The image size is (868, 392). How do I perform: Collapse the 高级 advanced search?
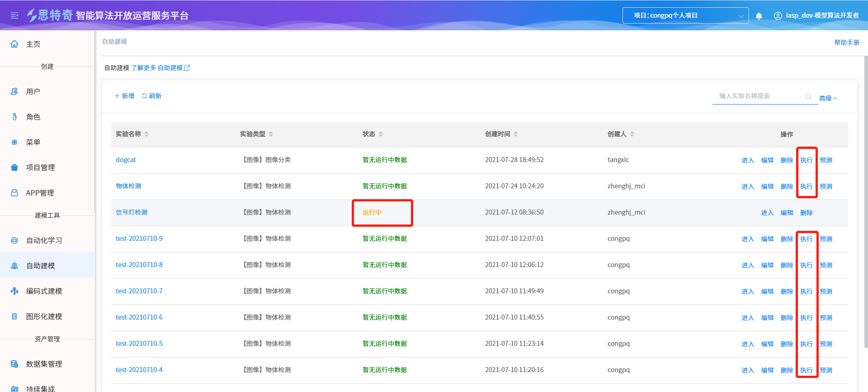(828, 98)
